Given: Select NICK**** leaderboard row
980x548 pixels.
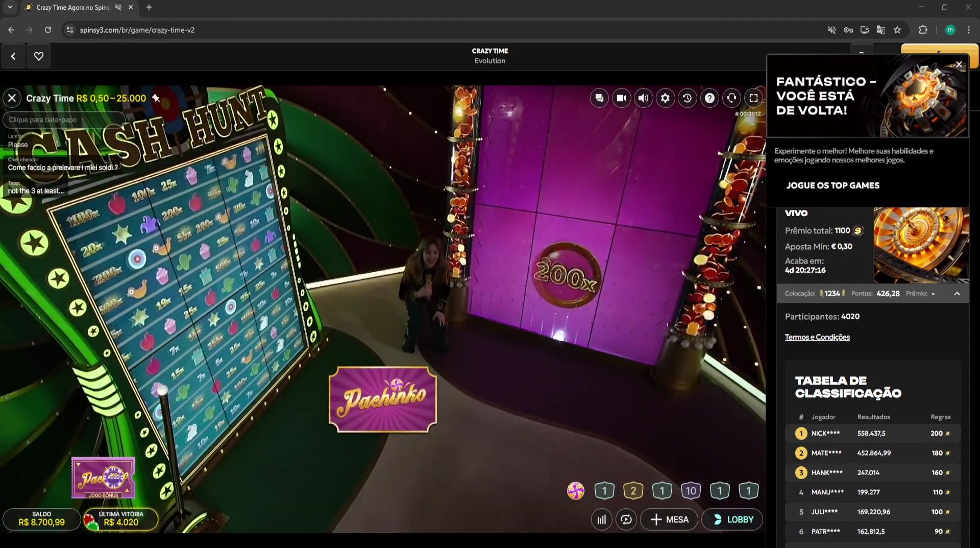Looking at the screenshot, I should click(873, 433).
